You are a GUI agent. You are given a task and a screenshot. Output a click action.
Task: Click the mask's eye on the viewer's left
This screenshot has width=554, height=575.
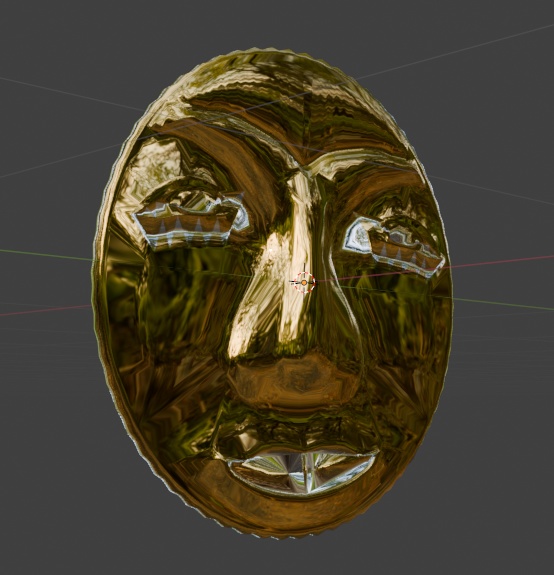click(191, 223)
